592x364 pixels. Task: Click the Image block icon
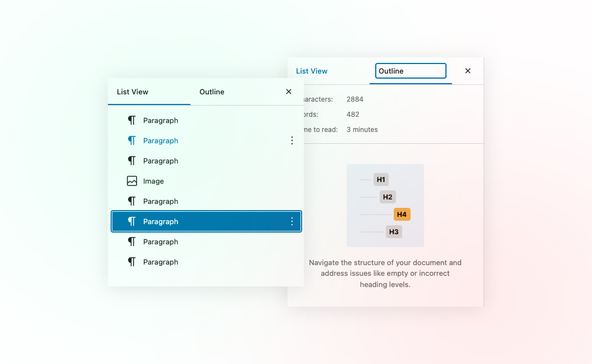coord(131,181)
